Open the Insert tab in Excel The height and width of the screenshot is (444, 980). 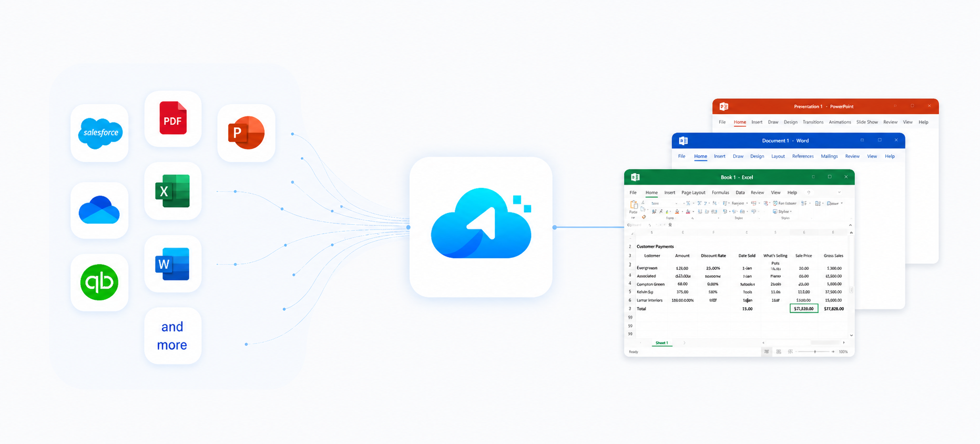point(670,193)
